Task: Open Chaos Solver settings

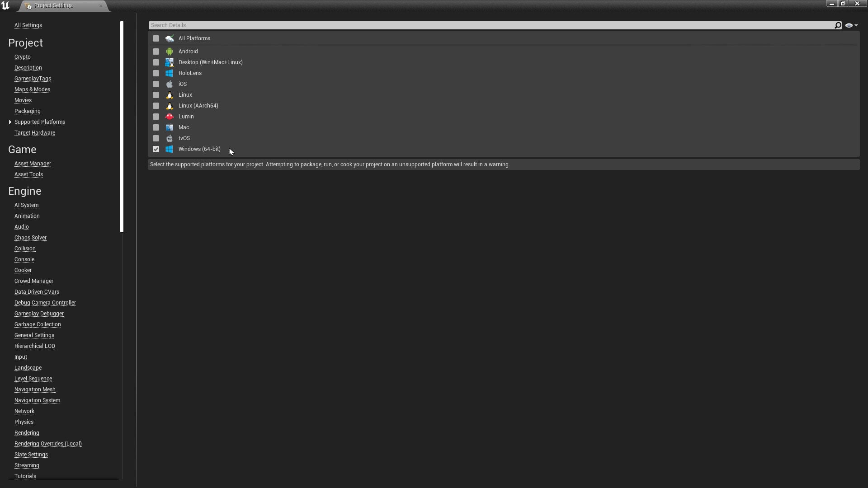Action: click(x=30, y=238)
